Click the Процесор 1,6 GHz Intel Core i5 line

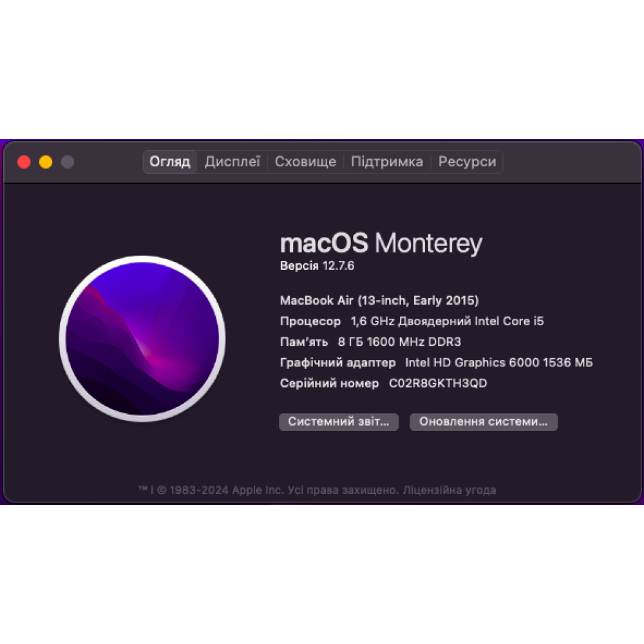pyautogui.click(x=412, y=321)
